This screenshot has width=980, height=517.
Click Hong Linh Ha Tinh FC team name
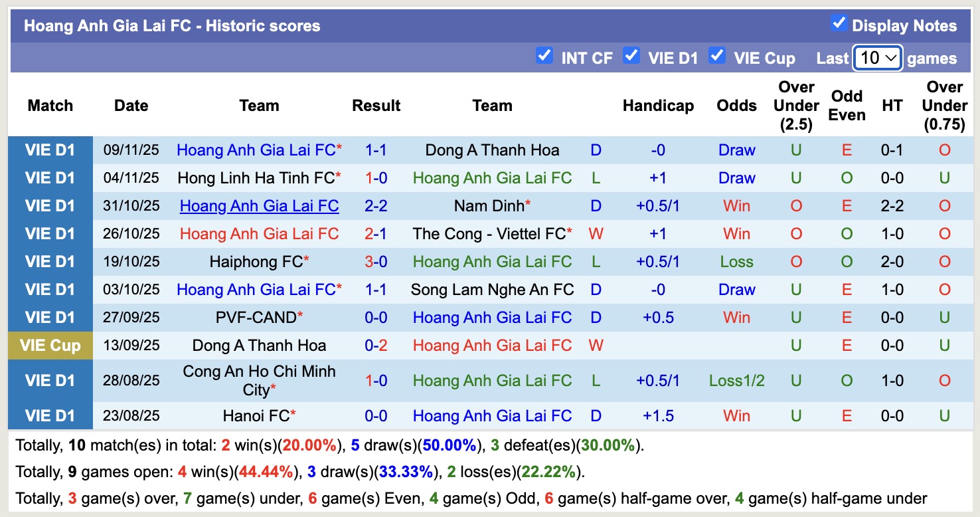tap(256, 178)
